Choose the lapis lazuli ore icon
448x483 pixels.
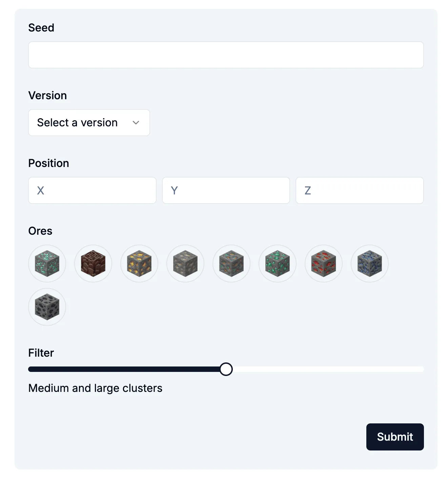369,264
